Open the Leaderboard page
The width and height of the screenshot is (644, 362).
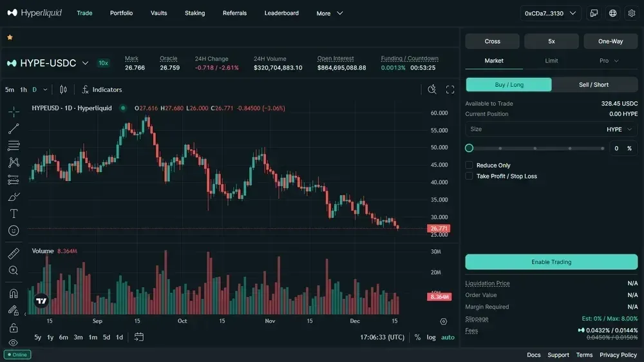click(281, 13)
